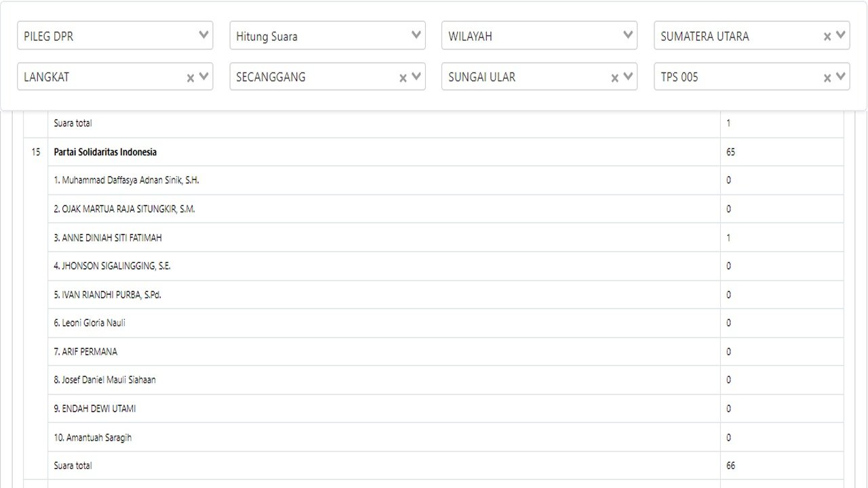The width and height of the screenshot is (868, 488).
Task: Select candidate Muhammad Daffasya Adnan Sinik
Action: point(126,180)
